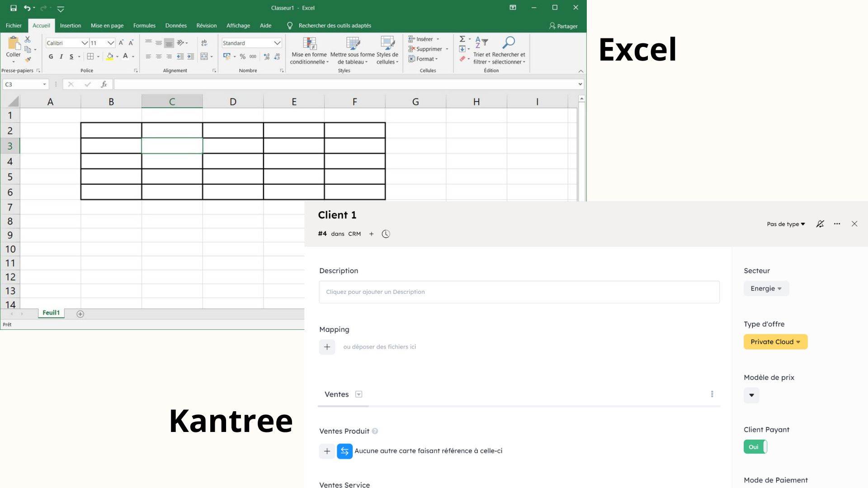The image size is (868, 488).
Task: Open the Calibri font name dropdown
Action: tap(84, 43)
